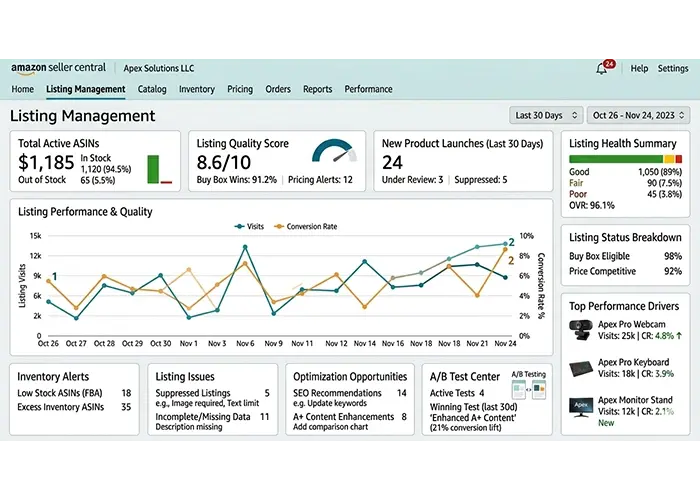Open the Help link in the header

(639, 68)
